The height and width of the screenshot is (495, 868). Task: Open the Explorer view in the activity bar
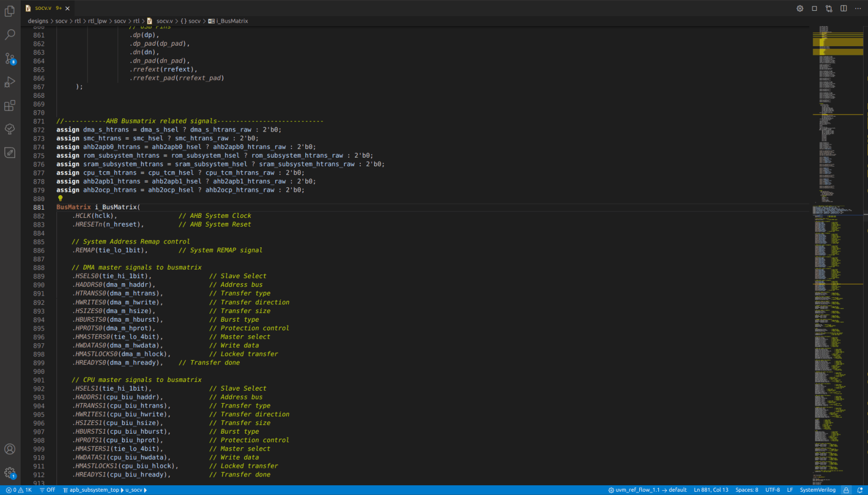[10, 11]
